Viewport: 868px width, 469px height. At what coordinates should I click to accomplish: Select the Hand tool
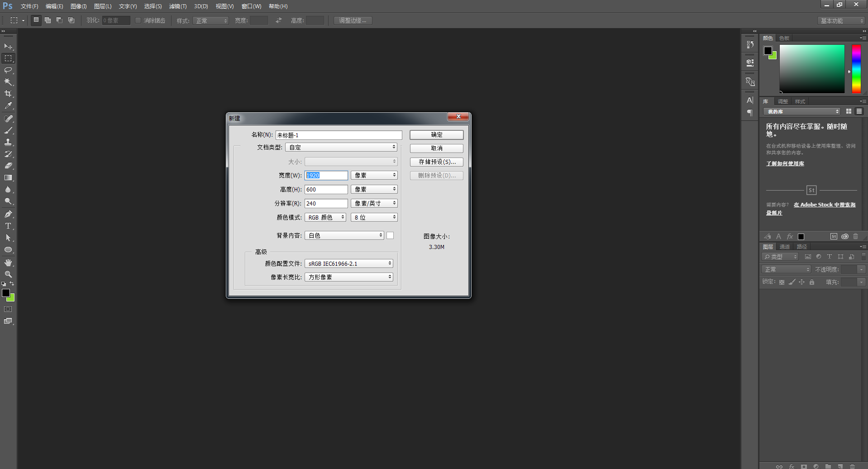[8, 263]
